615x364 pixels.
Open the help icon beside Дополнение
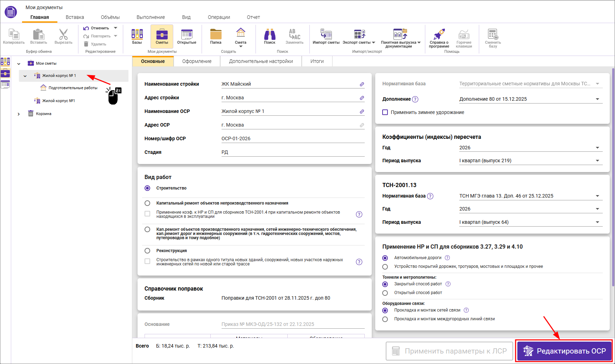coord(415,99)
